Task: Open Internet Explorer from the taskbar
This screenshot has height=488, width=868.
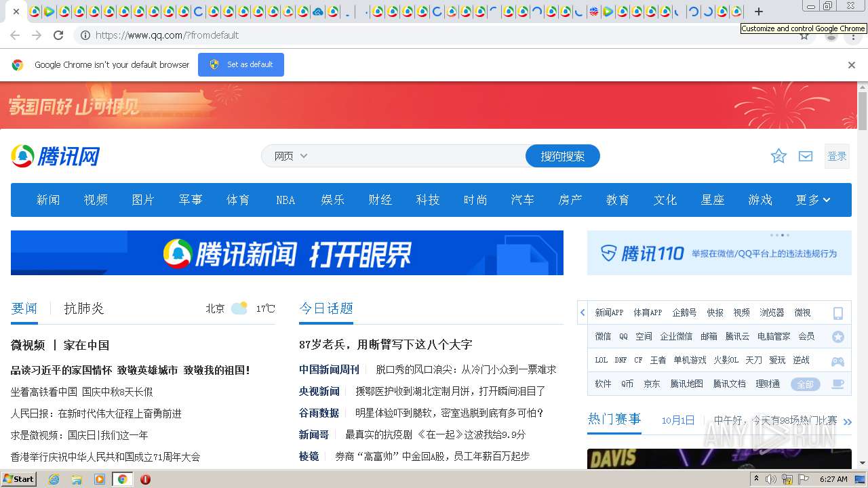Action: [54, 479]
